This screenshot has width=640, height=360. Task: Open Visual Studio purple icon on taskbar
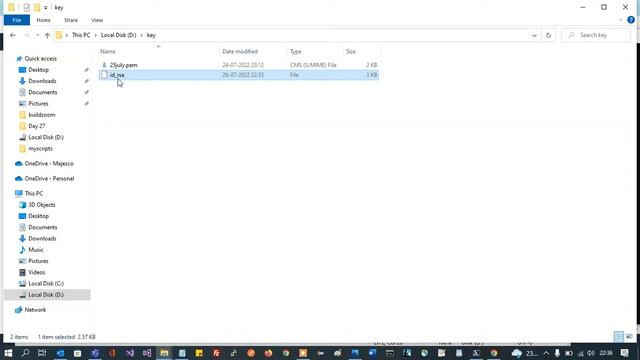130,353
